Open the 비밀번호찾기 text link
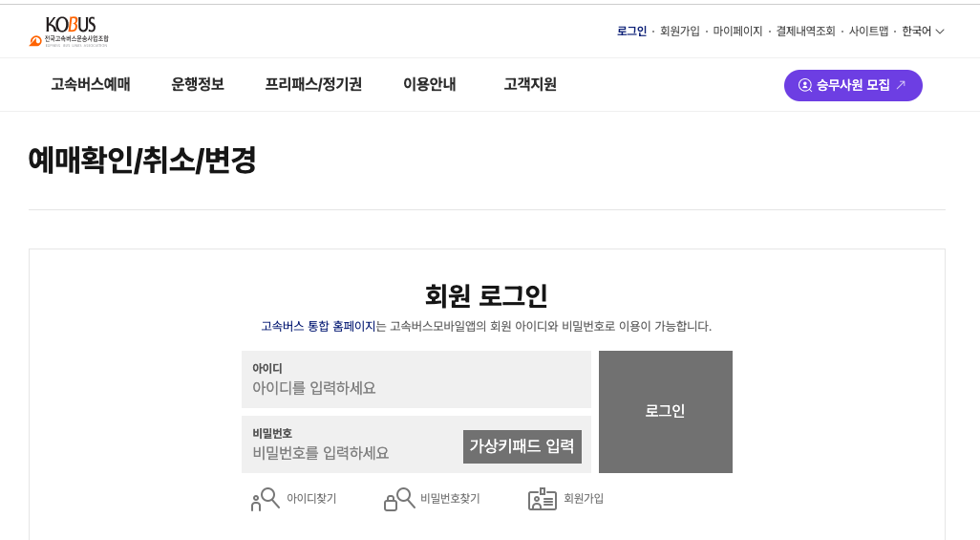The width and height of the screenshot is (980, 540). (450, 499)
